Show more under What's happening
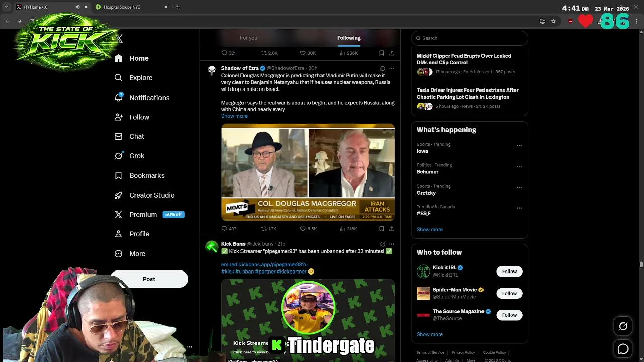This screenshot has width=644, height=362. pos(429,229)
